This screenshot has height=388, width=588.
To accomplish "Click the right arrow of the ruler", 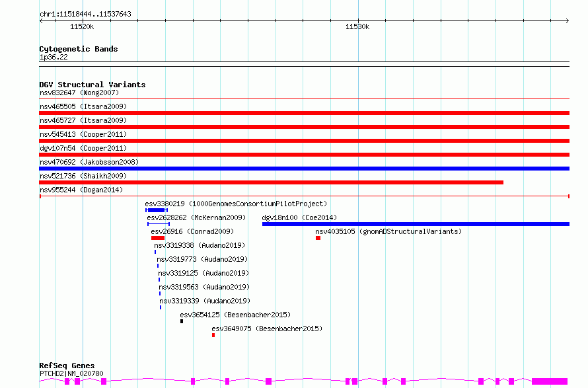I will 567,21.
